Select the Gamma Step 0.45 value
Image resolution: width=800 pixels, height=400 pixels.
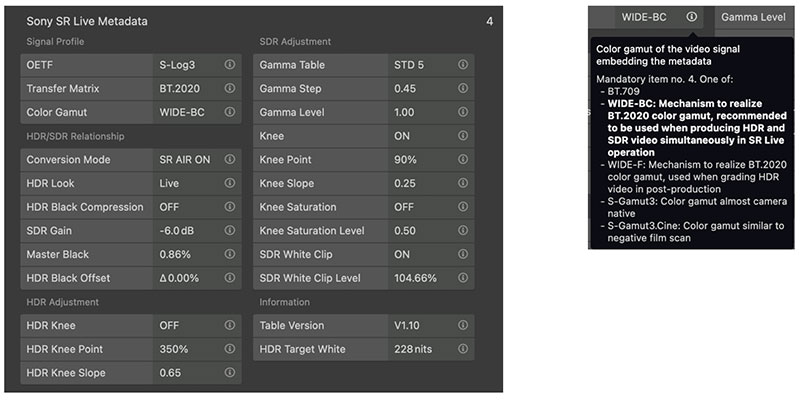tap(405, 88)
